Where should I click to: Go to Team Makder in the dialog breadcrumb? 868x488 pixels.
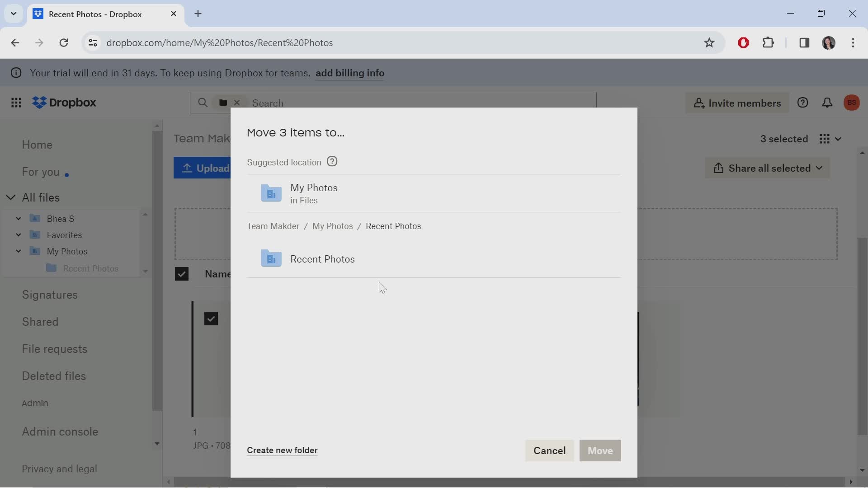pos(273,226)
